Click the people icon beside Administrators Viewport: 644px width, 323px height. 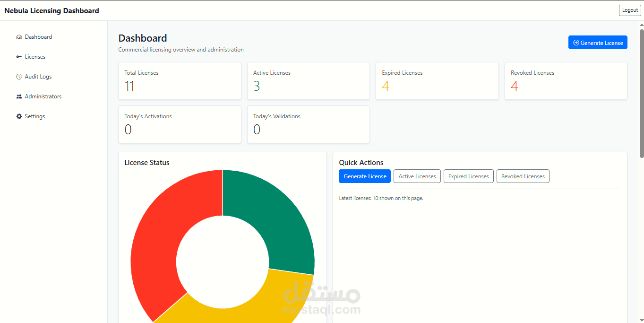(19, 96)
